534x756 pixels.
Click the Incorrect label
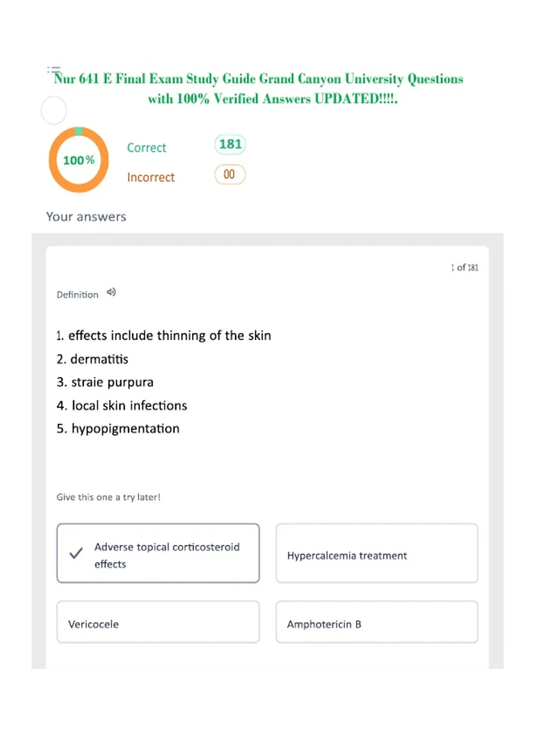pos(151,177)
